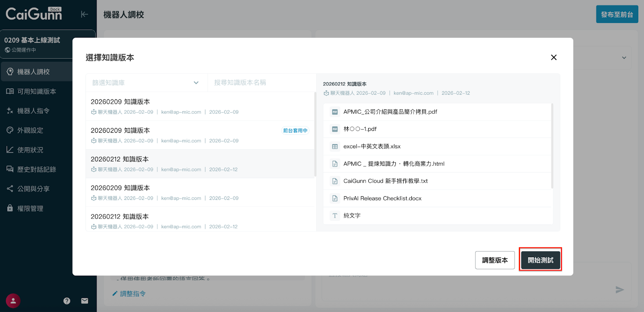This screenshot has height=312, width=644.
Task: Click the mail envelope icon
Action: [x=85, y=301]
